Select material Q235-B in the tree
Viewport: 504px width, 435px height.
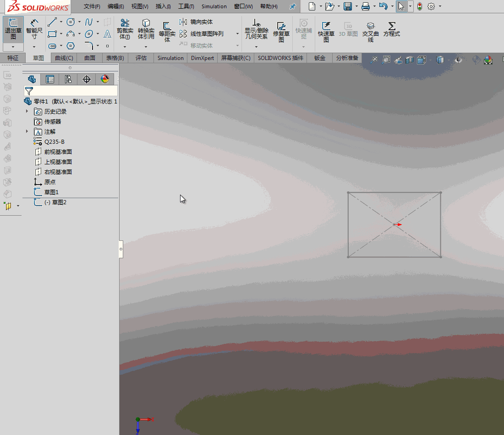click(x=49, y=141)
